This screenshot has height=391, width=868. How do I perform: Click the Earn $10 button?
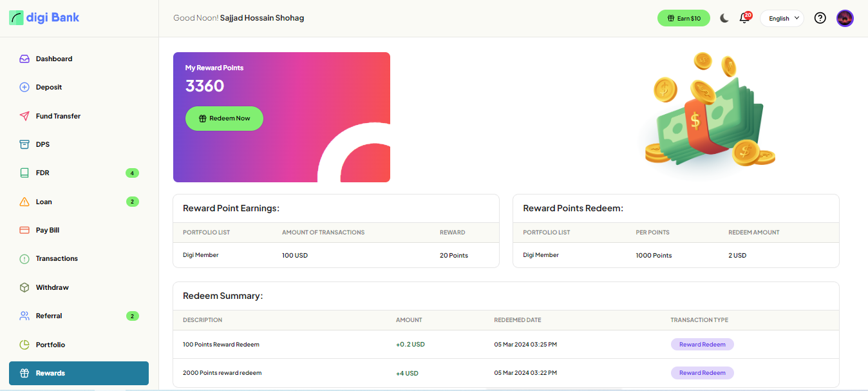[x=683, y=18]
